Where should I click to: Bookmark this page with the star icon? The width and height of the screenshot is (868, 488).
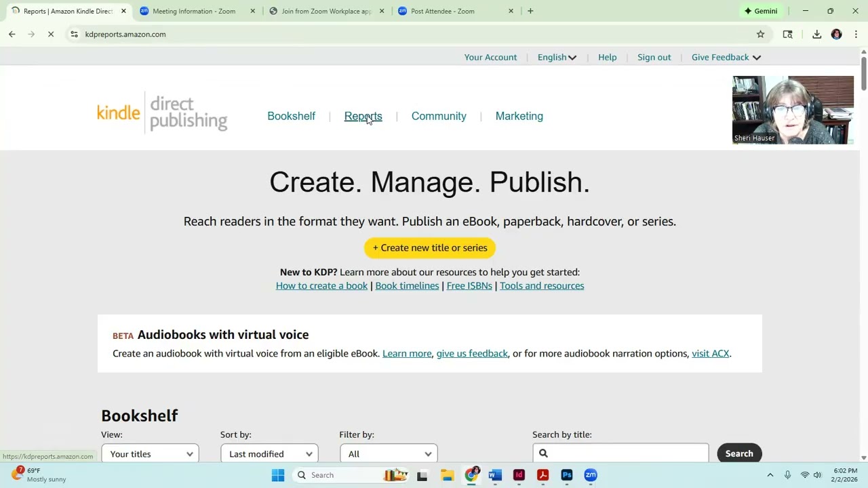point(760,34)
